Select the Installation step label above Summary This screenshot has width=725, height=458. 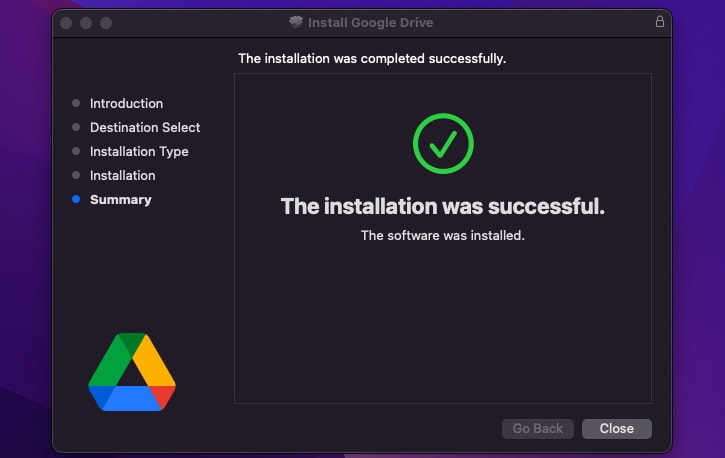tap(123, 176)
